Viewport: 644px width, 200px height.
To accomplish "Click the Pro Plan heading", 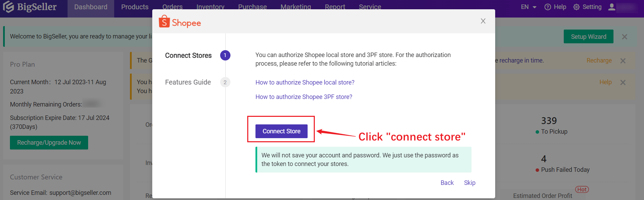I will pos(22,64).
